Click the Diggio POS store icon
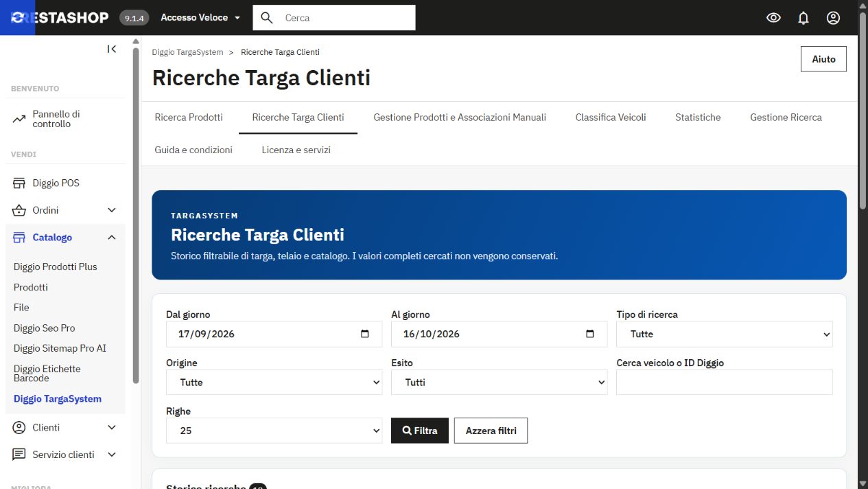This screenshot has width=868, height=489. [x=19, y=183]
